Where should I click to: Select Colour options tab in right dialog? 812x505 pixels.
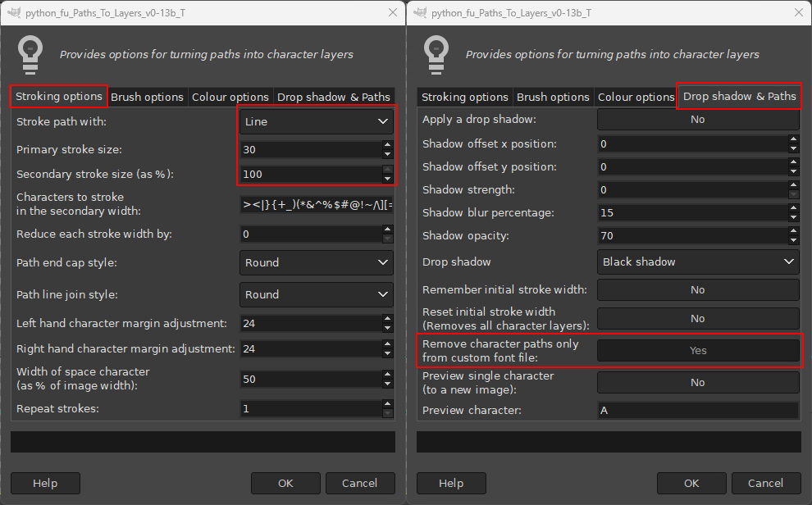[636, 98]
